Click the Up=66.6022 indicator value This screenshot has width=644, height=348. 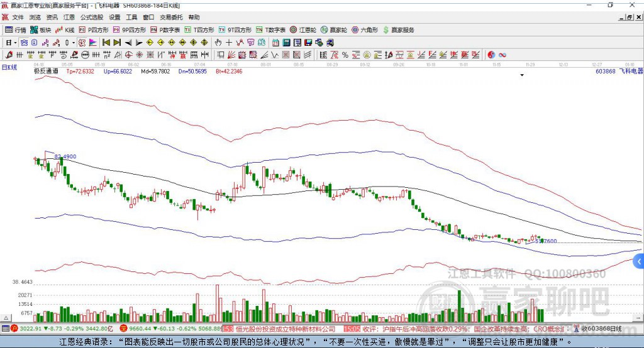pos(118,71)
